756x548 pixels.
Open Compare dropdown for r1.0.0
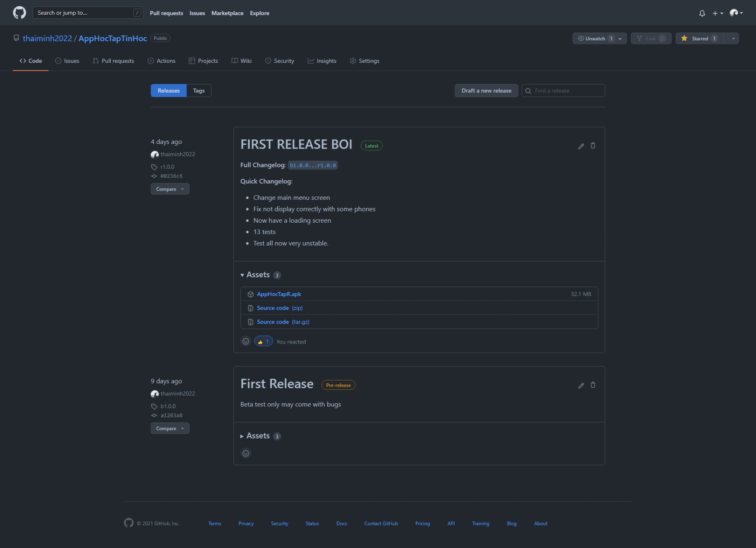[170, 189]
